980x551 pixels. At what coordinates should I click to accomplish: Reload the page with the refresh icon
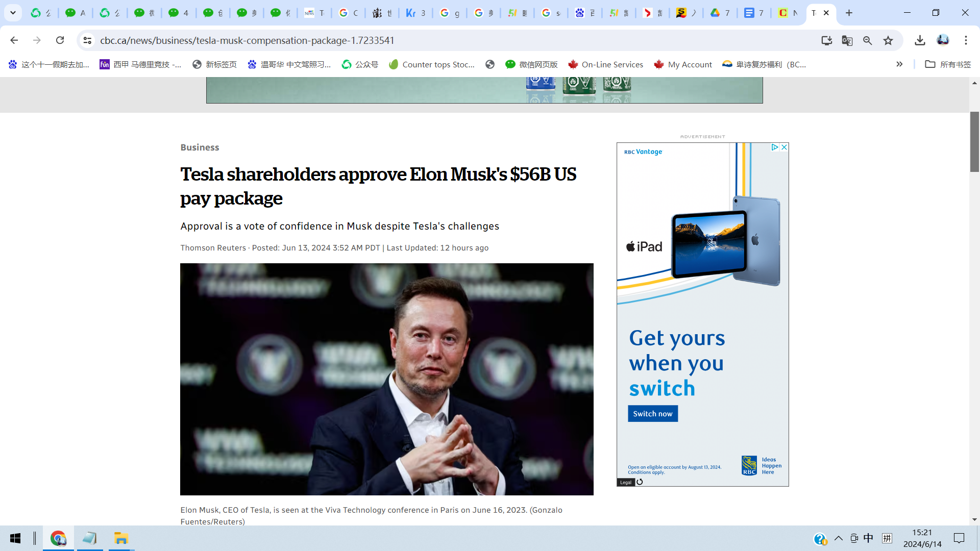point(60,40)
